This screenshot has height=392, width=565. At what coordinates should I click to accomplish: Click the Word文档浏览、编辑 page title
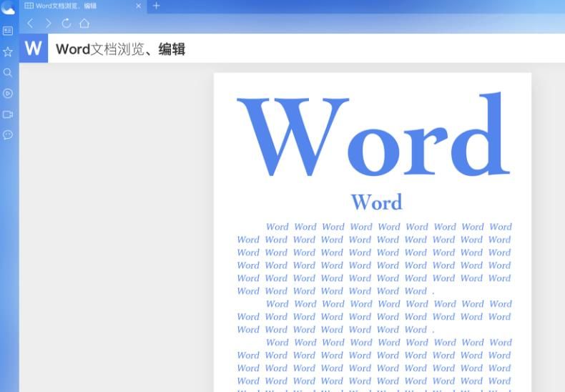(x=120, y=49)
